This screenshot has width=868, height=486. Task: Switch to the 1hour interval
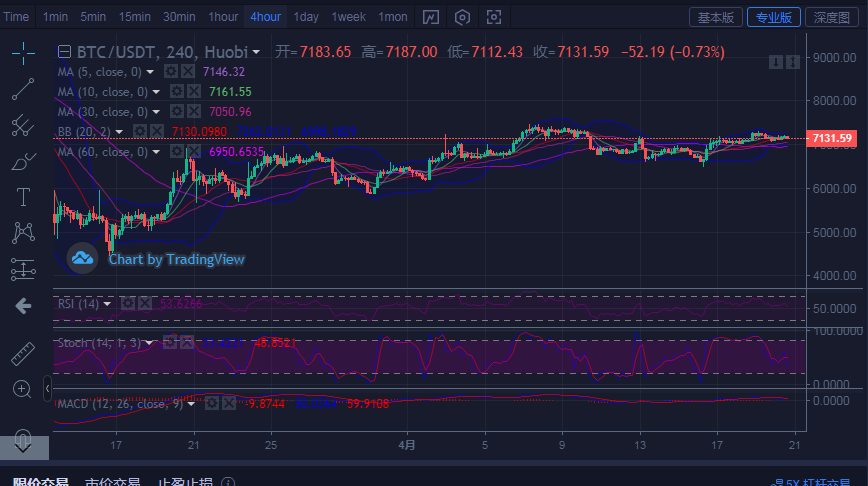[x=223, y=17]
